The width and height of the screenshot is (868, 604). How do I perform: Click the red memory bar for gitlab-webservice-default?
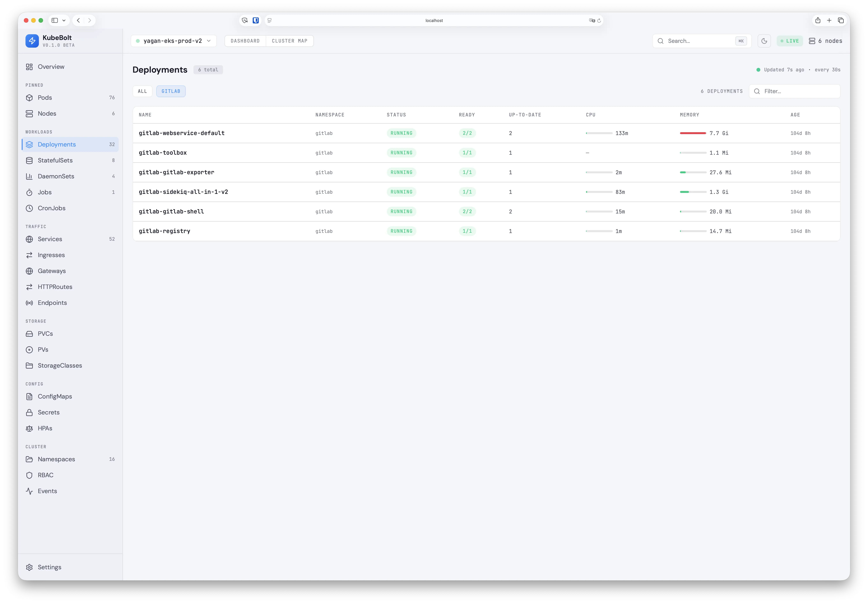coord(693,133)
